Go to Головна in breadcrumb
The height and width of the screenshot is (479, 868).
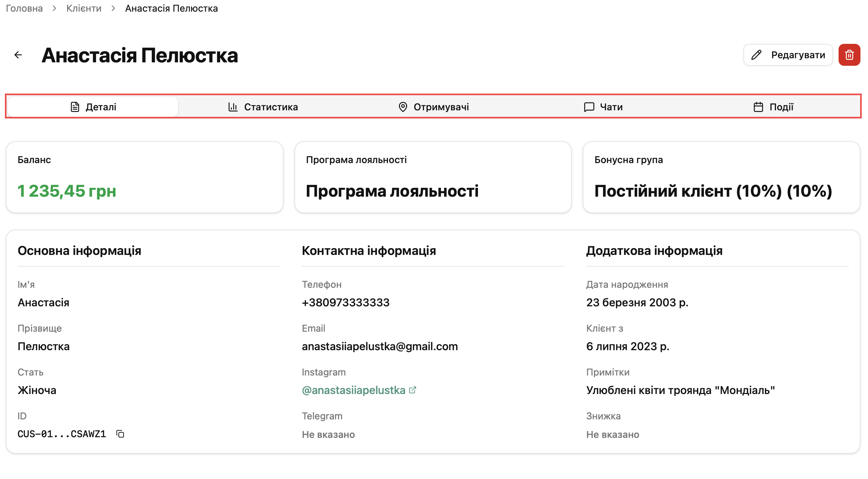[24, 8]
